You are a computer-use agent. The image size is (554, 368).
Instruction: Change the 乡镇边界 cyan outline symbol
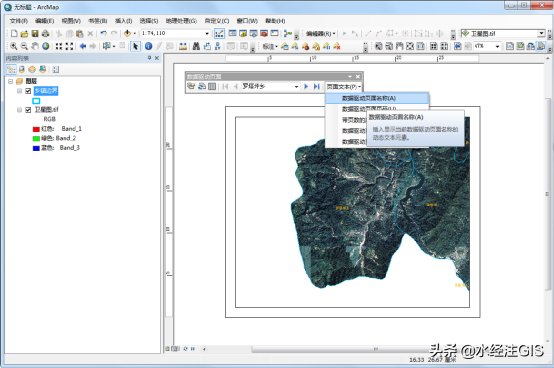(x=36, y=101)
